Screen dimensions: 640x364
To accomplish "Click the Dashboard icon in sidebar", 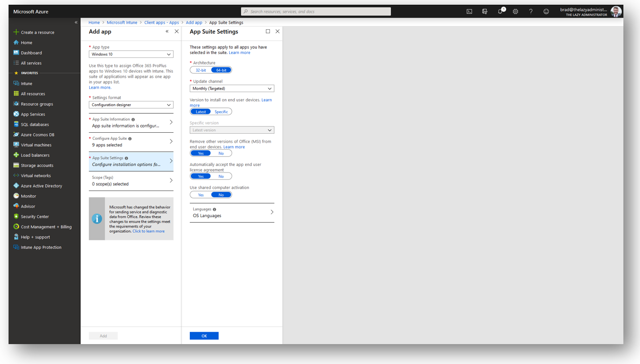I will [x=16, y=53].
